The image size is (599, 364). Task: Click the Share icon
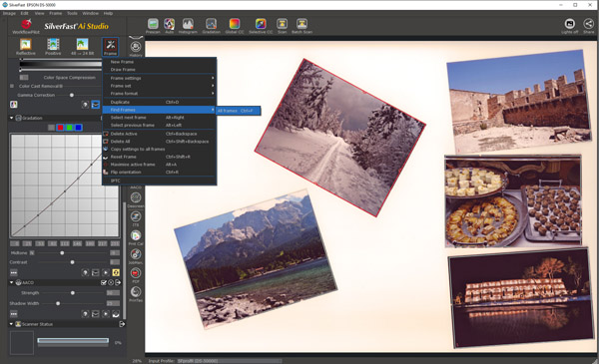(x=589, y=26)
